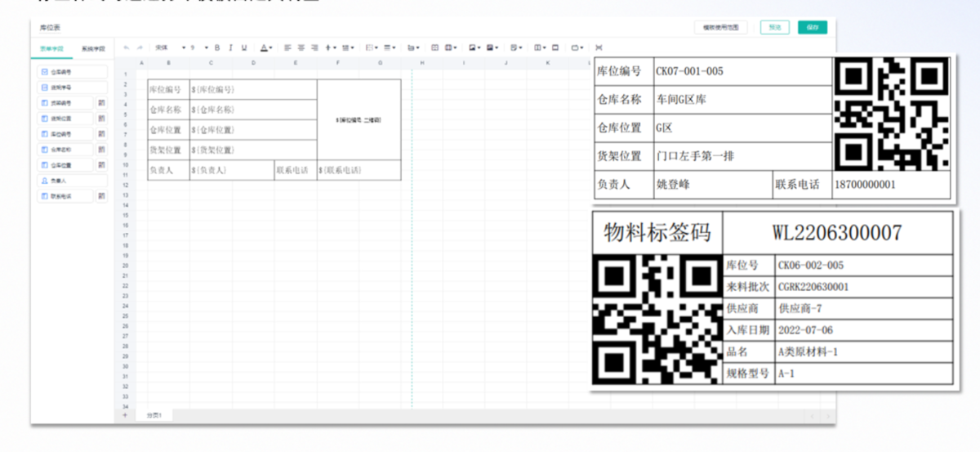The width and height of the screenshot is (980, 452).
Task: Select the 分页1 sheet tab
Action: tap(154, 415)
